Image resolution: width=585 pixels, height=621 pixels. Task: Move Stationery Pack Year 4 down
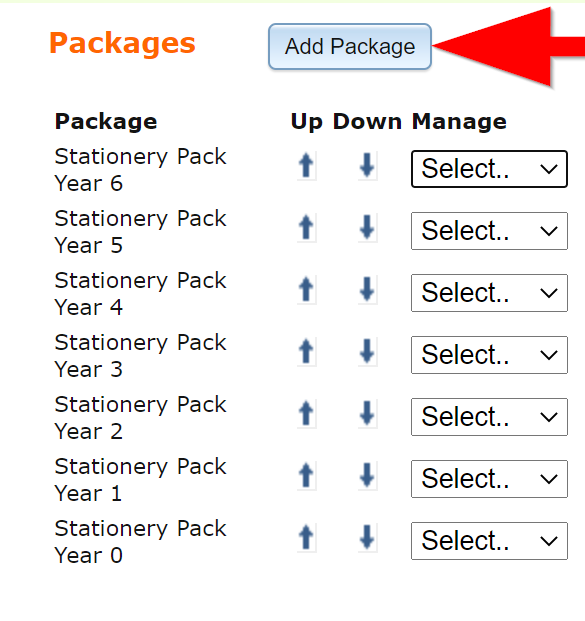(x=368, y=290)
